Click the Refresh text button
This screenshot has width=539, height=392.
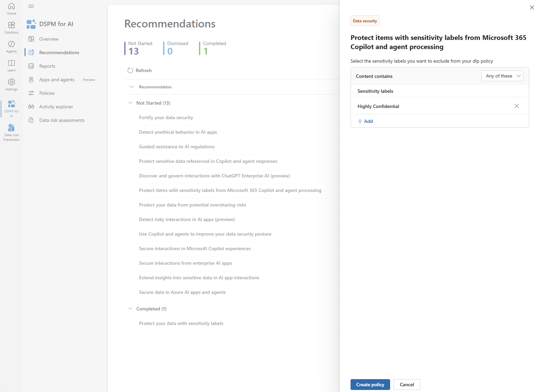[143, 70]
